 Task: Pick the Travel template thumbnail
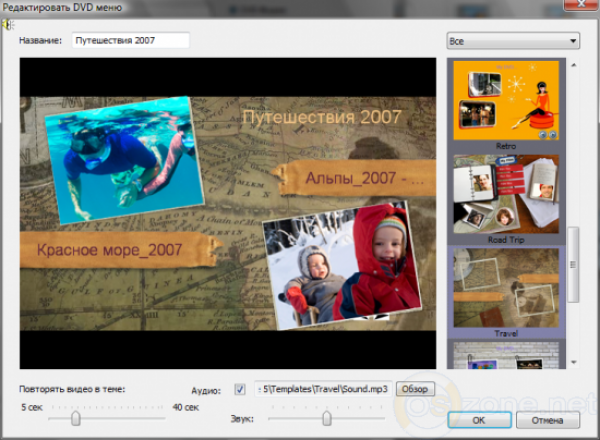[506, 289]
